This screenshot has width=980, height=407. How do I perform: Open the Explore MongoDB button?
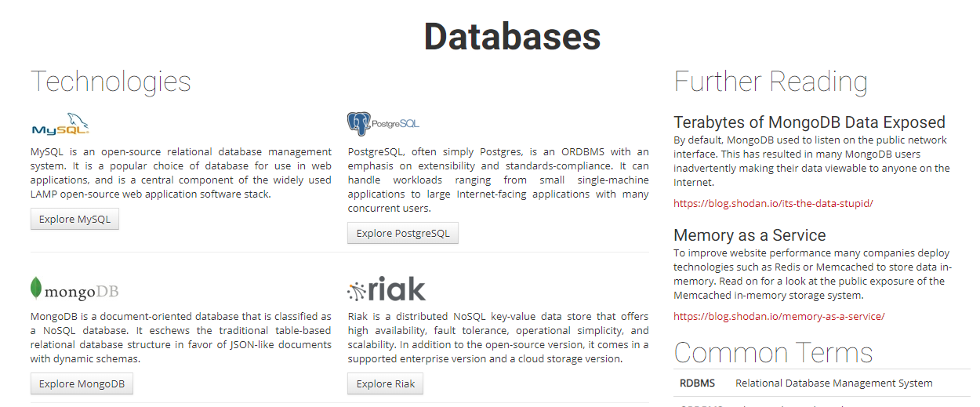[82, 383]
